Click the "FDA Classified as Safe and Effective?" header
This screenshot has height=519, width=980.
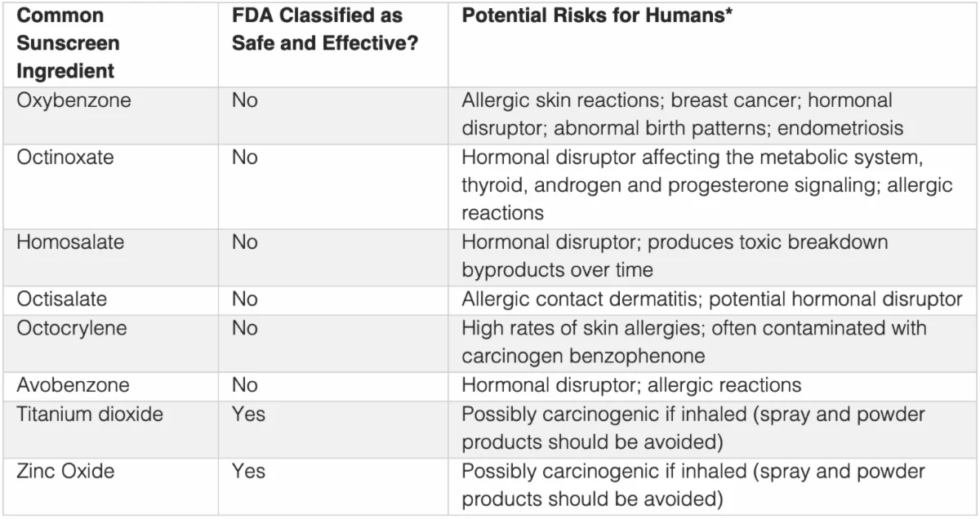(325, 30)
